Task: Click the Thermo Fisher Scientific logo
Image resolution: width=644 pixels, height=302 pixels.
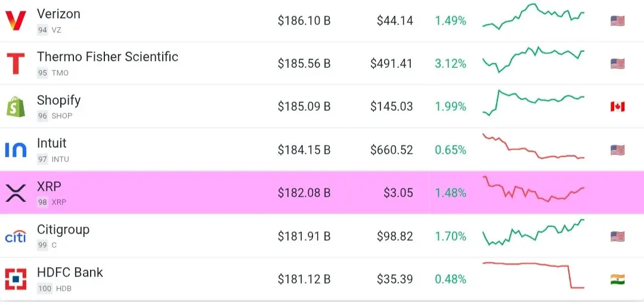Action: [x=16, y=64]
